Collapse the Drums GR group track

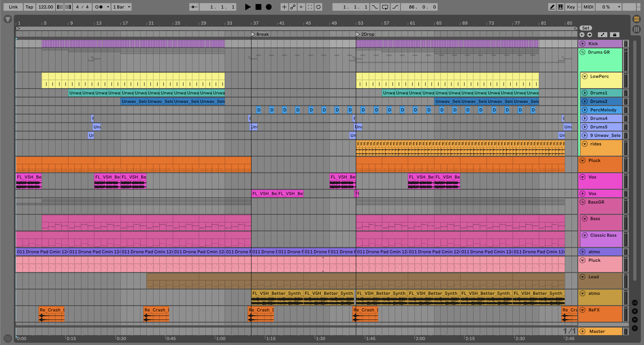(x=582, y=52)
